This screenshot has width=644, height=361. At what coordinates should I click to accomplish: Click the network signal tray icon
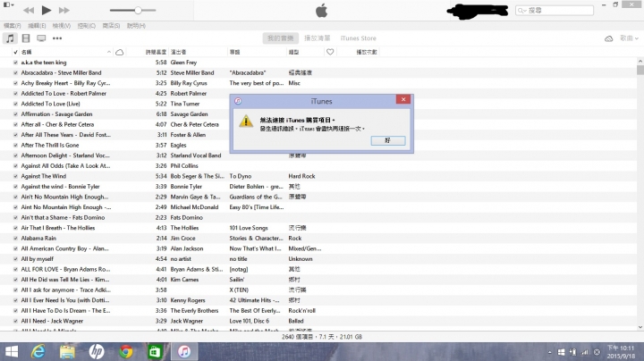(585, 352)
